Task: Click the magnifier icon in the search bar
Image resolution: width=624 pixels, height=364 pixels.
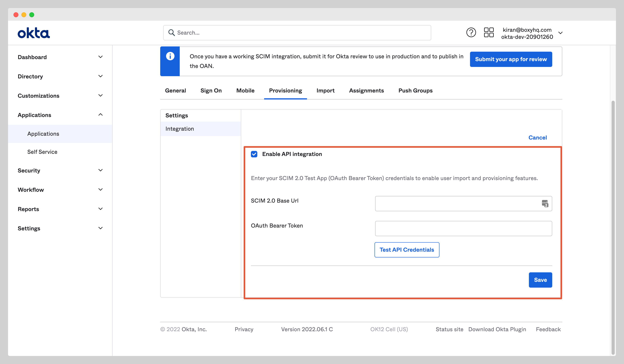Action: click(x=172, y=32)
